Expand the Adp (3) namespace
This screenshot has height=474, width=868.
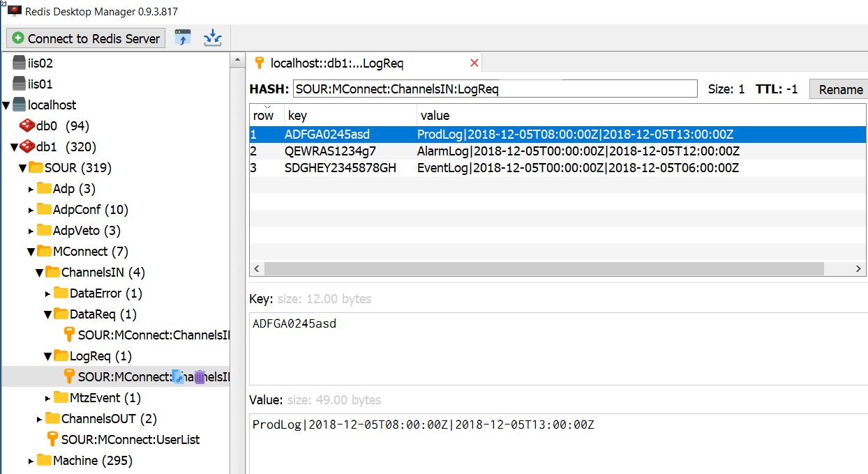31,189
